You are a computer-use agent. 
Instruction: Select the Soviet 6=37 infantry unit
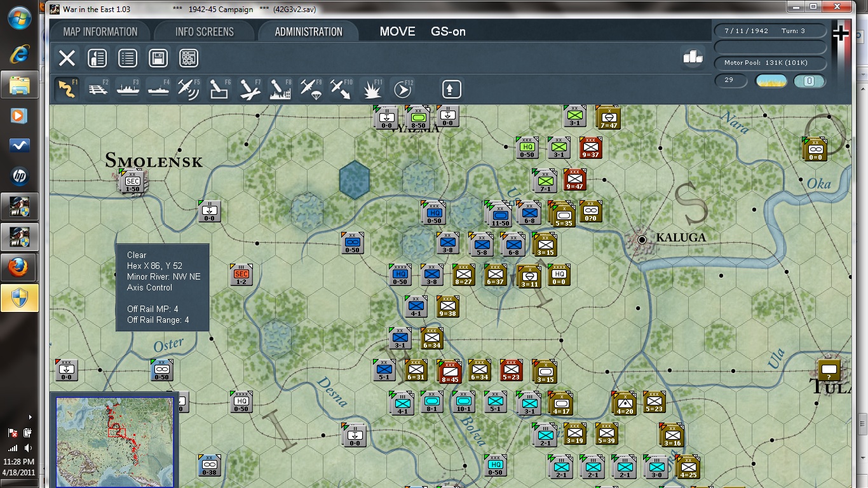(x=495, y=274)
